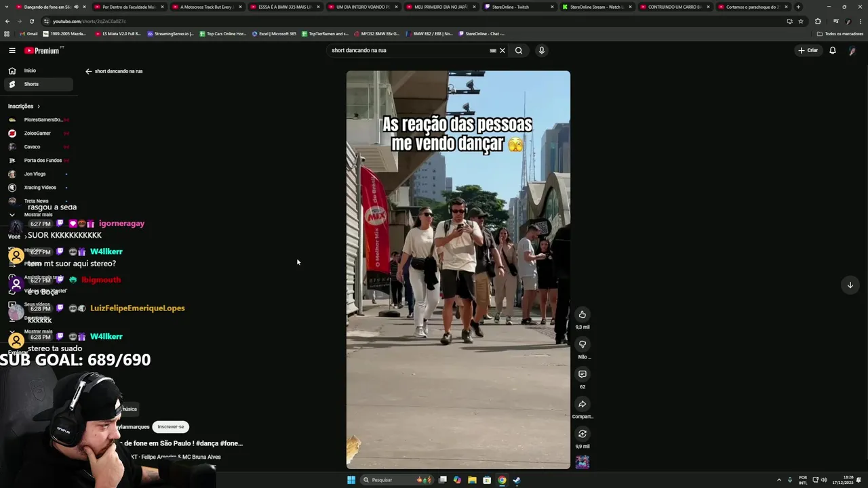Subscribe via Inscrever-se button
868x488 pixels.
pos(170,427)
